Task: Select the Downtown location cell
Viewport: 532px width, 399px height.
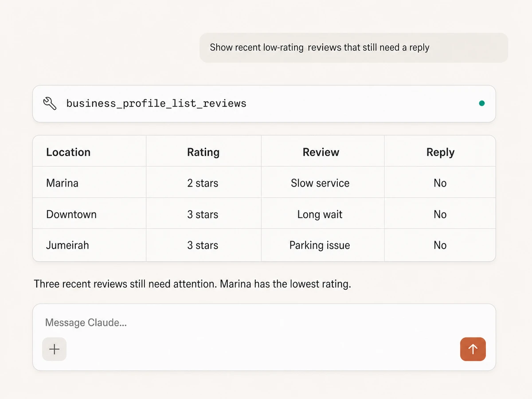Action: point(90,213)
